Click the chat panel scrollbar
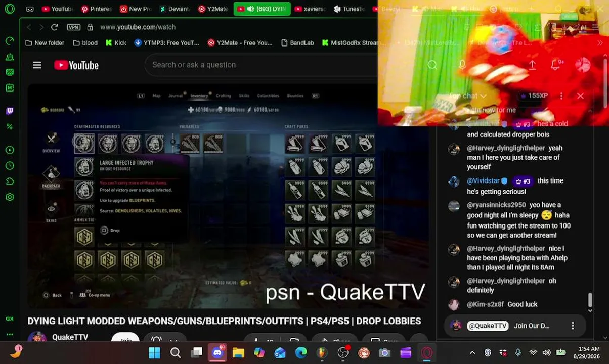This screenshot has width=609, height=364. click(590, 300)
